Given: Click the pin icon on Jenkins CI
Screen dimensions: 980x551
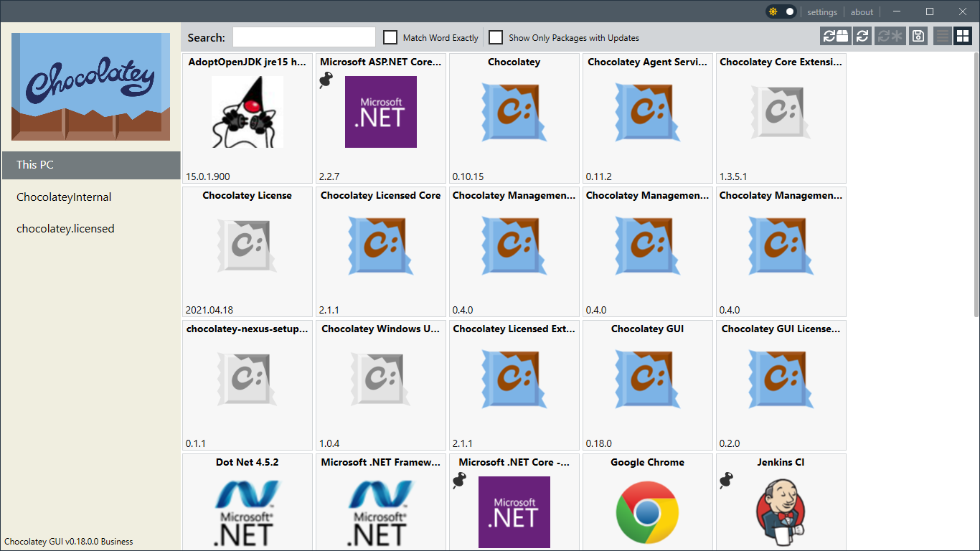Looking at the screenshot, I should pos(727,481).
